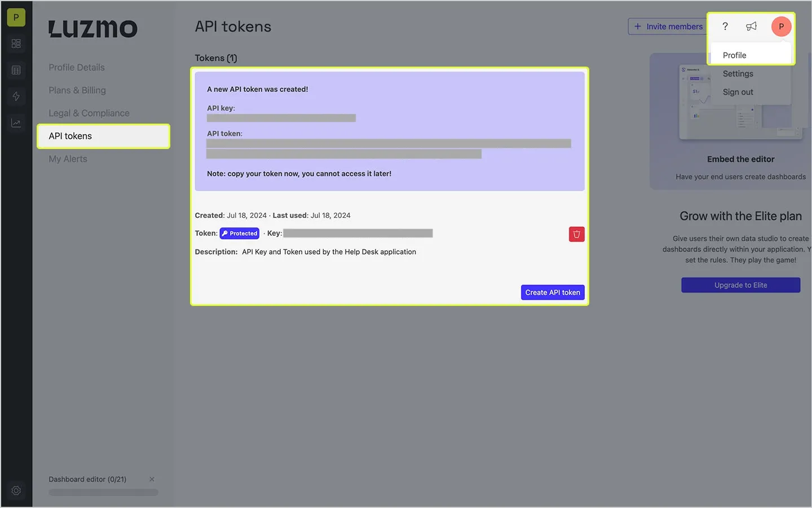Open datasets table icon in left rail
Image resolution: width=812 pixels, height=508 pixels.
pyautogui.click(x=16, y=70)
